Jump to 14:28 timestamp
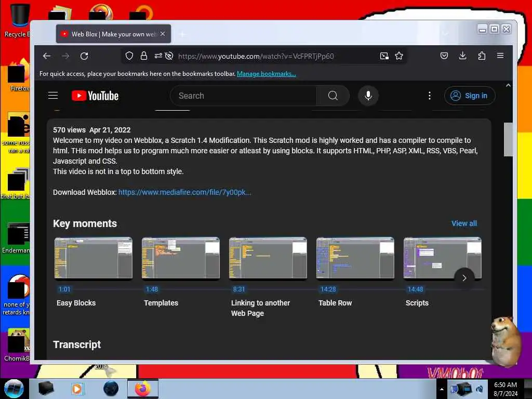The height and width of the screenshot is (399, 532). click(328, 289)
